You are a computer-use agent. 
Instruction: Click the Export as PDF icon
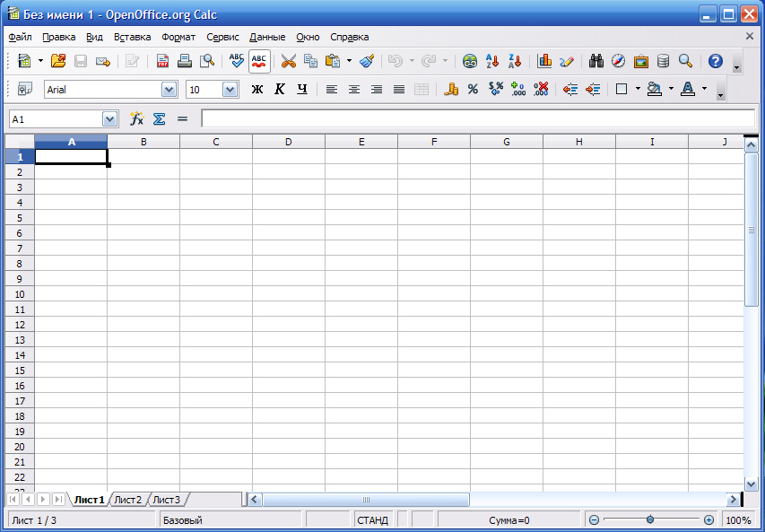162,61
